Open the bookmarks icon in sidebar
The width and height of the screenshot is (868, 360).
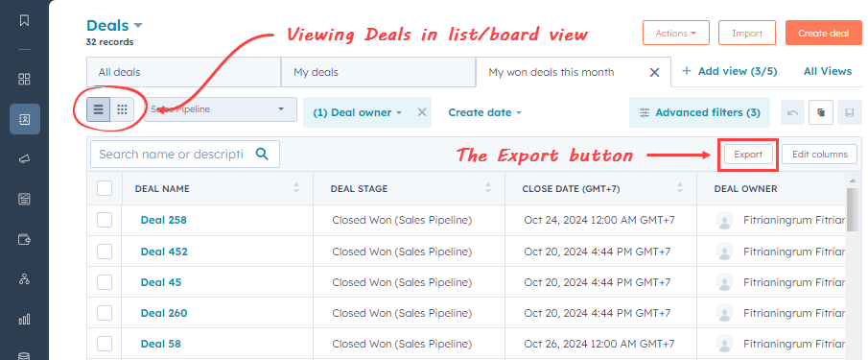[24, 20]
